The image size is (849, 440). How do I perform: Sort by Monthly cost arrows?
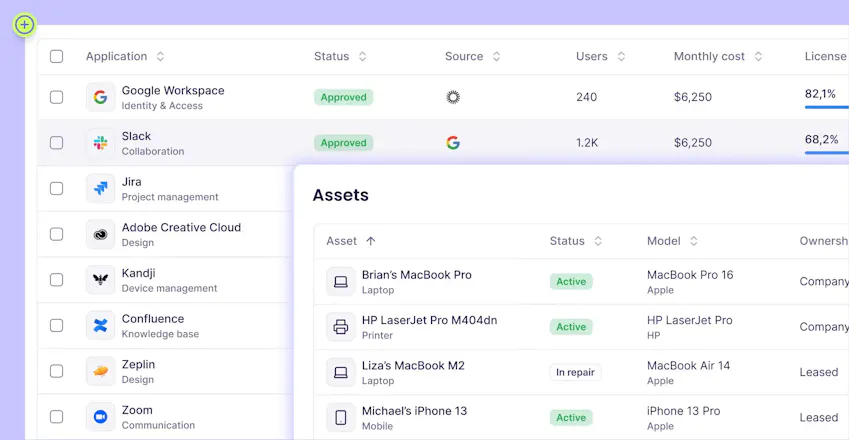tap(759, 56)
